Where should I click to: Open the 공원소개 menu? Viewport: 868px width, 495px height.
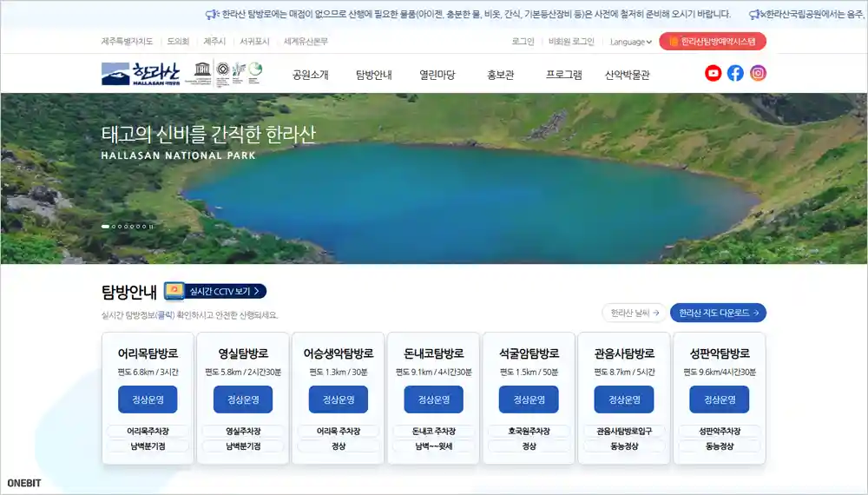pyautogui.click(x=311, y=75)
